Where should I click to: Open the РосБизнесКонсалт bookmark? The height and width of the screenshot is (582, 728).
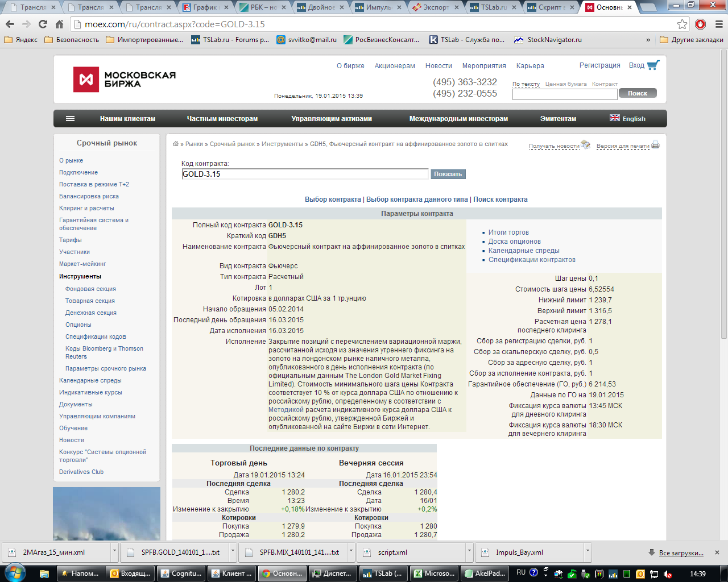coord(381,40)
